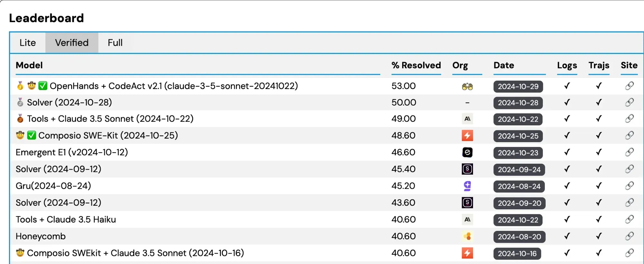Click the Logs column header

pyautogui.click(x=567, y=66)
